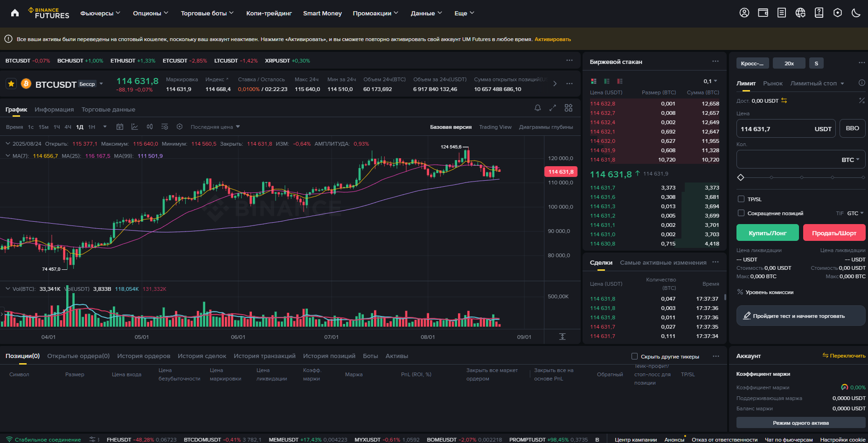
Task: Open chart display list settings icon
Action: click(165, 127)
